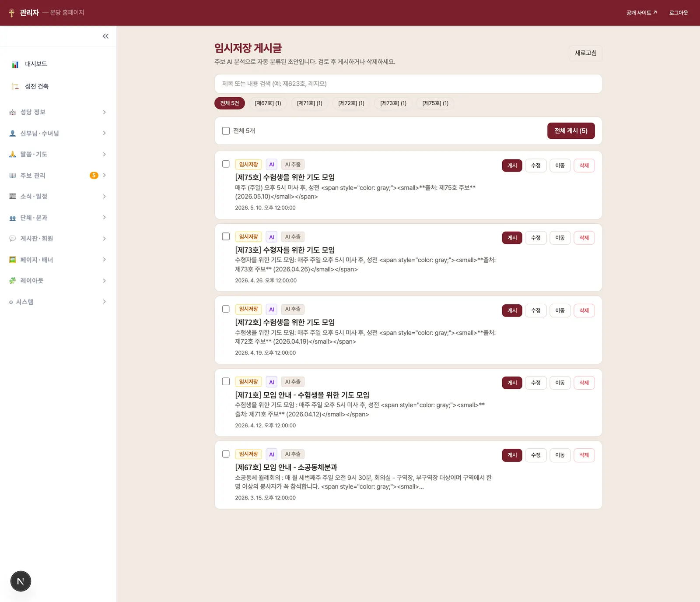The height and width of the screenshot is (602, 700).
Task: Click the AI tag on 제72호 post
Action: click(272, 310)
